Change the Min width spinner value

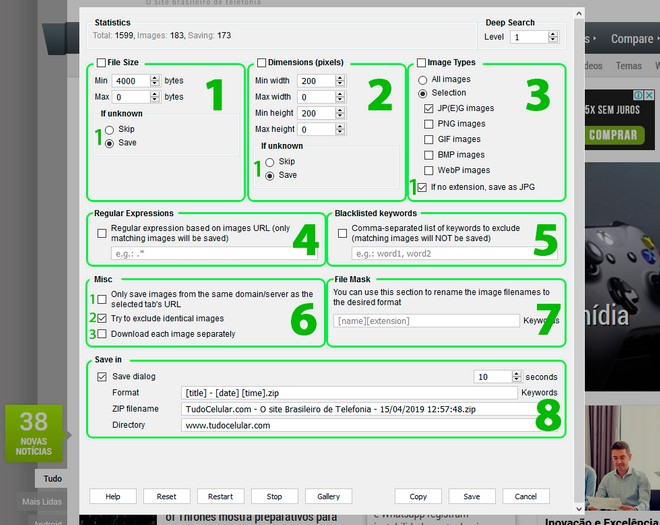click(340, 81)
